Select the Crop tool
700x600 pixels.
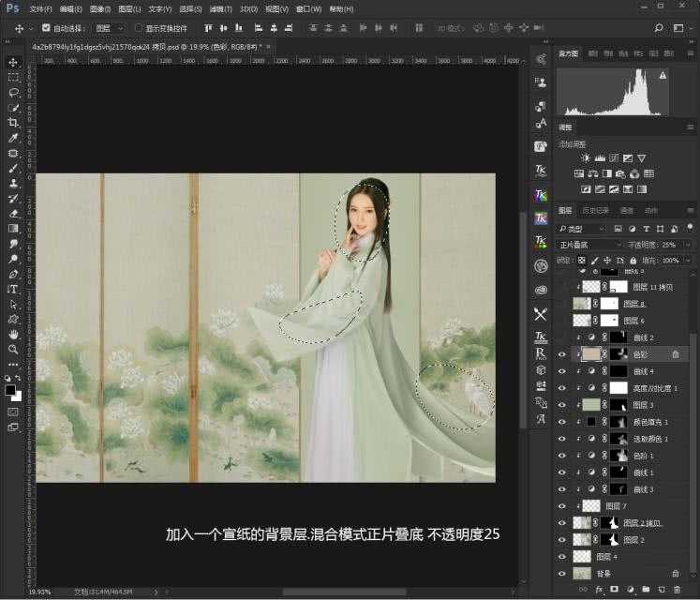tap(13, 123)
